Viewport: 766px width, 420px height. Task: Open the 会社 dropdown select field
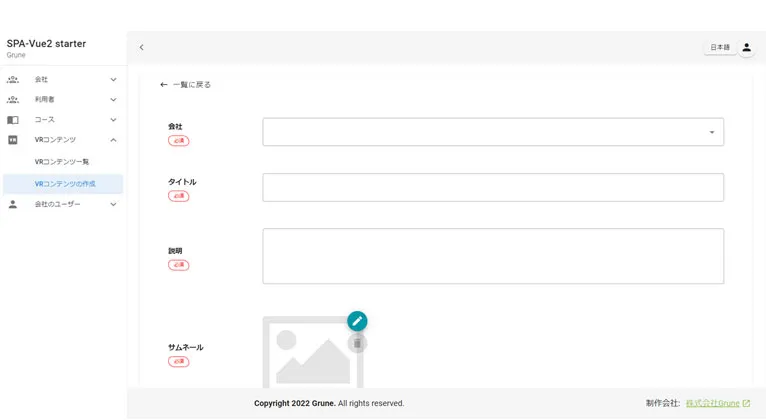click(x=492, y=132)
